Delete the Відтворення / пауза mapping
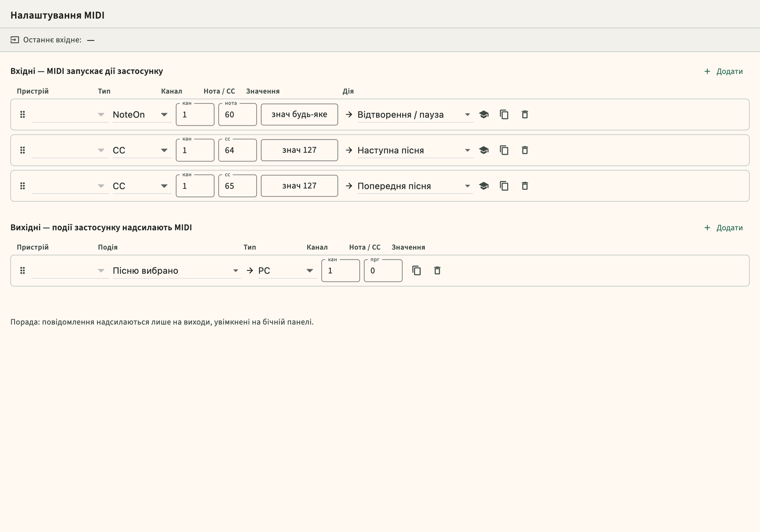This screenshot has width=760, height=532. pyautogui.click(x=525, y=114)
